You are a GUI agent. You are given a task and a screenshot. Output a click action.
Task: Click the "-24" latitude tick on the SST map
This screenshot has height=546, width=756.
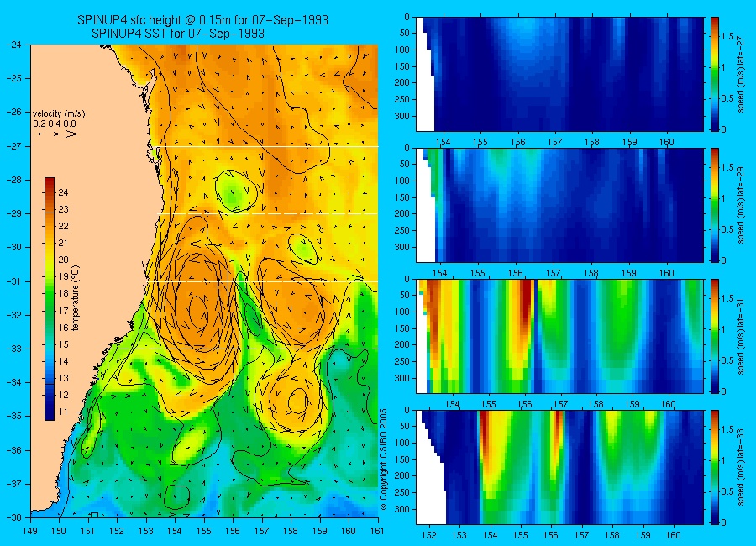(x=13, y=45)
